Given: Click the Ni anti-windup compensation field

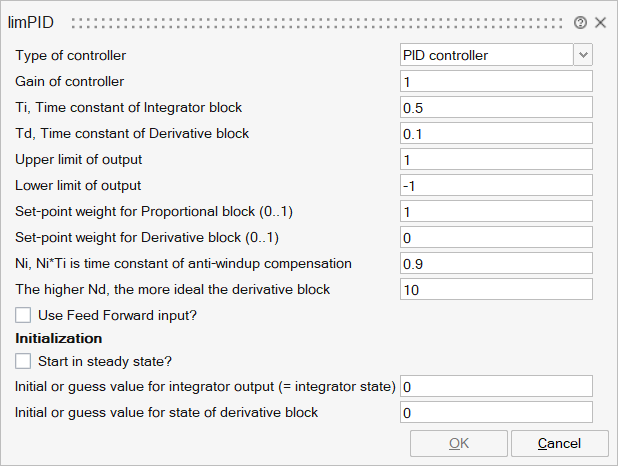Looking at the screenshot, I should (x=496, y=264).
